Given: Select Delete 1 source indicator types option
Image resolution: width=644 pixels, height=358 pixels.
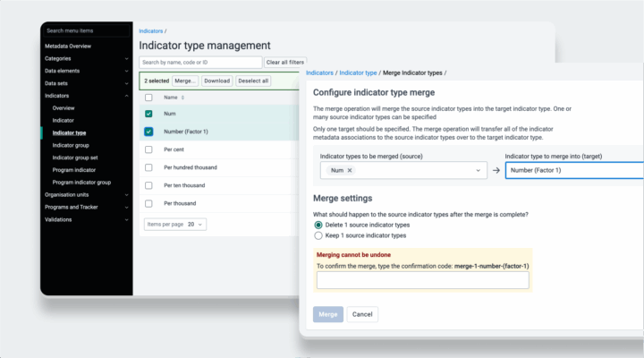Looking at the screenshot, I should [318, 225].
